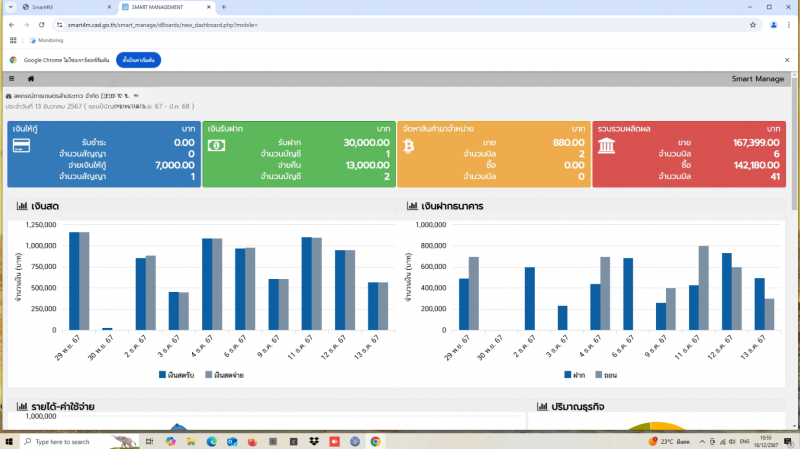Click the 142,180.00 purchase value in red card

click(x=757, y=165)
